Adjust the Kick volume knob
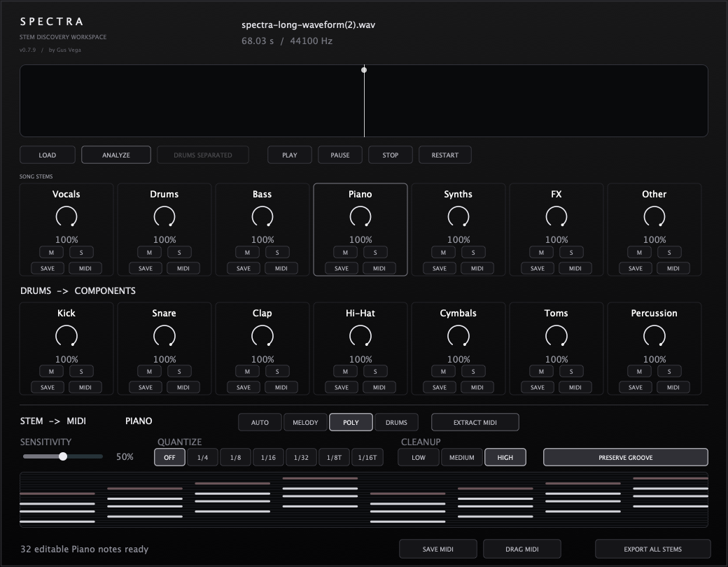Image resolution: width=728 pixels, height=567 pixels. pos(66,336)
